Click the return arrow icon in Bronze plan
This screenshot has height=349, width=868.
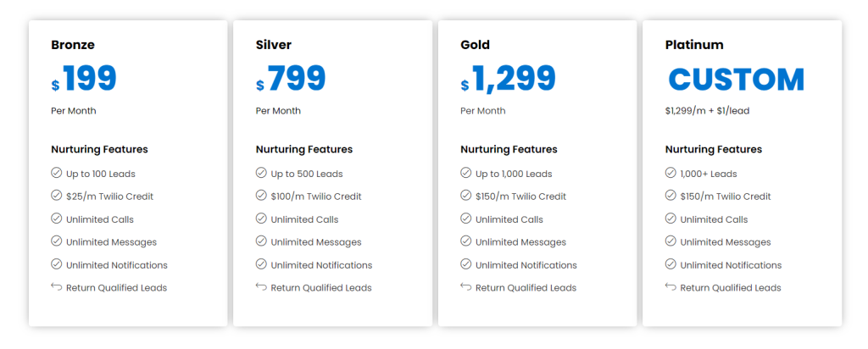57,286
